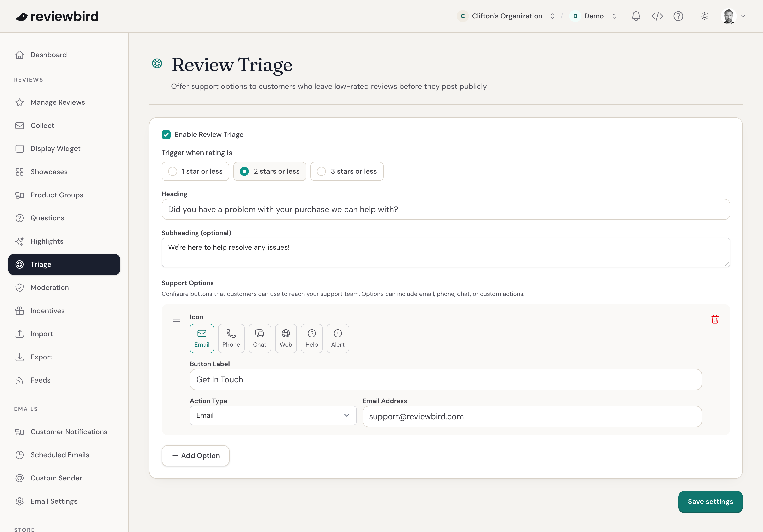The width and height of the screenshot is (763, 532).
Task: Choose the Phone icon for the button
Action: tap(231, 338)
